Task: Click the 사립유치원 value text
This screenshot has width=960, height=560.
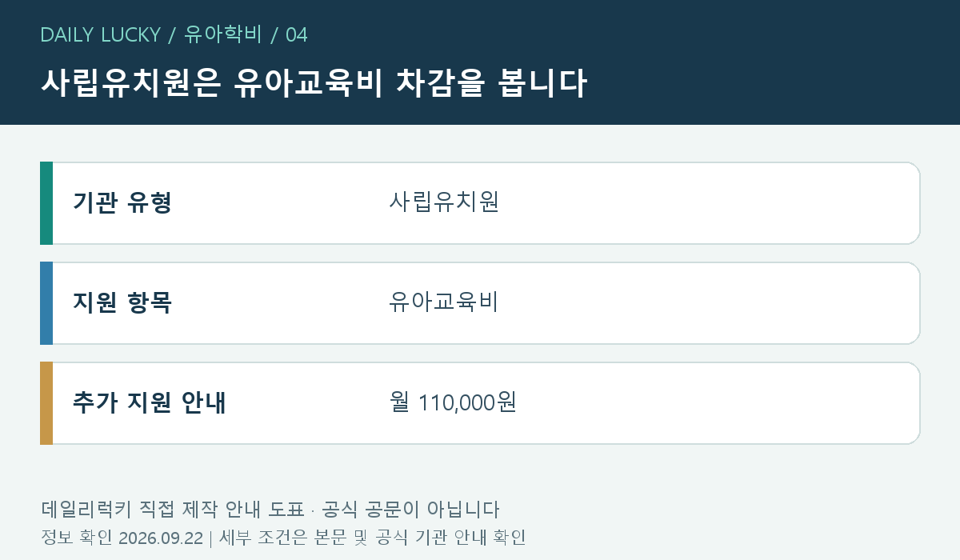Action: pyautogui.click(x=444, y=202)
